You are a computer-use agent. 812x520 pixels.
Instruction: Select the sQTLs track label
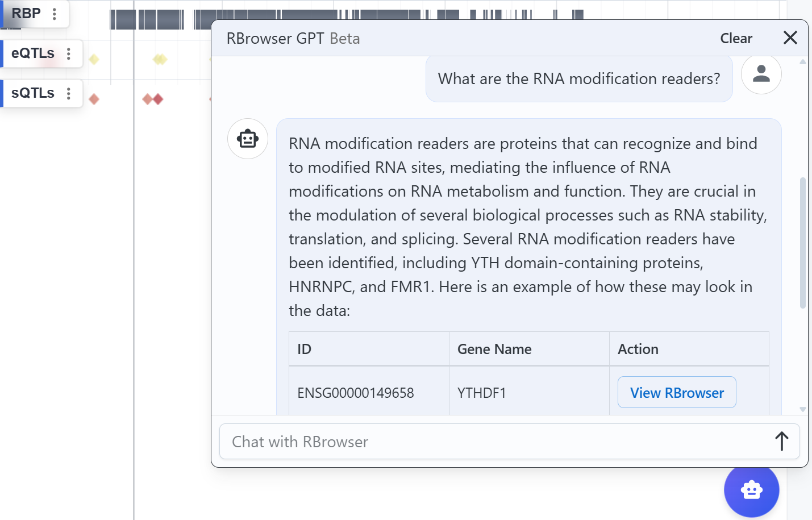coord(33,93)
